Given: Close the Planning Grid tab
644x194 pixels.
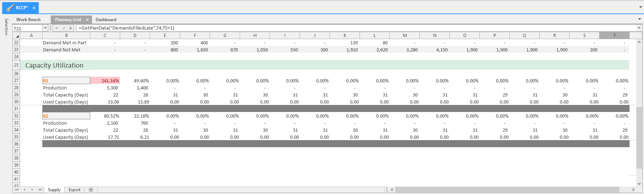Looking at the screenshot, I should [x=87, y=20].
